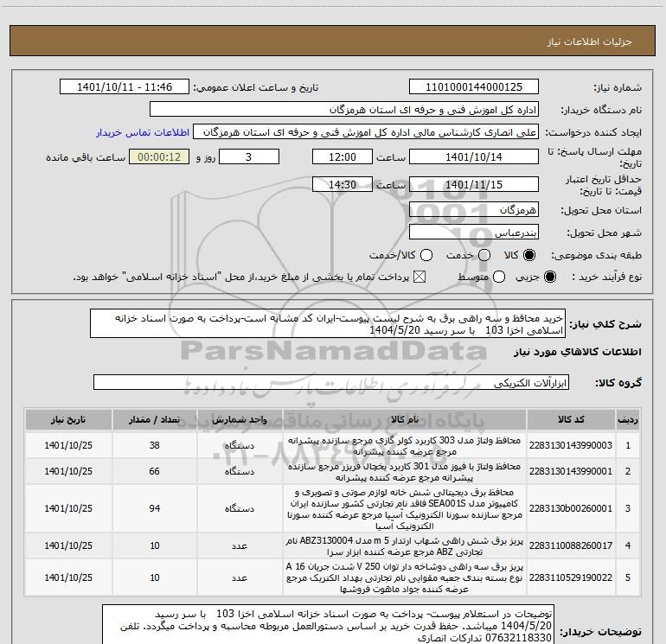The width and height of the screenshot is (666, 644).
Task: Click the SEA001S digital protector item name
Action: [x=405, y=508]
